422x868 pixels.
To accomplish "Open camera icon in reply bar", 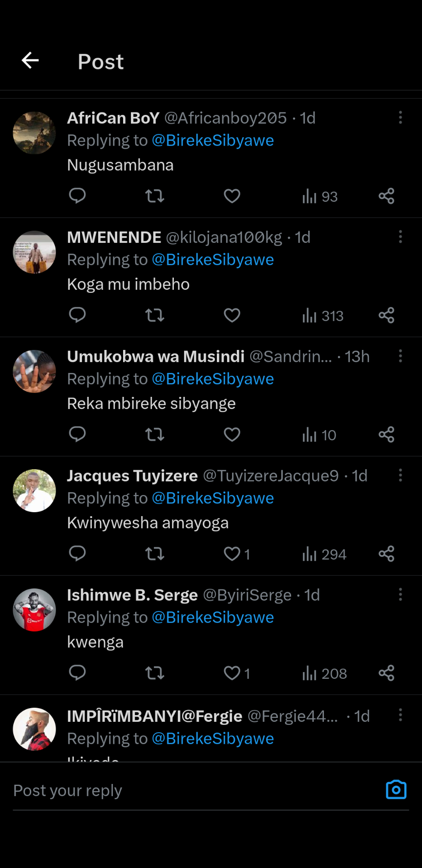I will [x=396, y=790].
